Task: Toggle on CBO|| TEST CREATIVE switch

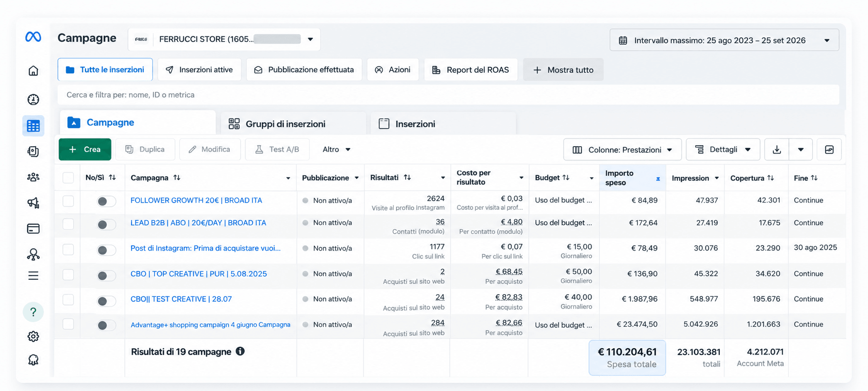Action: tap(106, 301)
